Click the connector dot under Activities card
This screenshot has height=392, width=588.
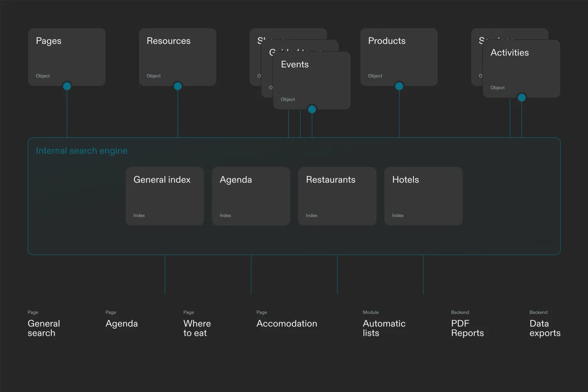(522, 97)
